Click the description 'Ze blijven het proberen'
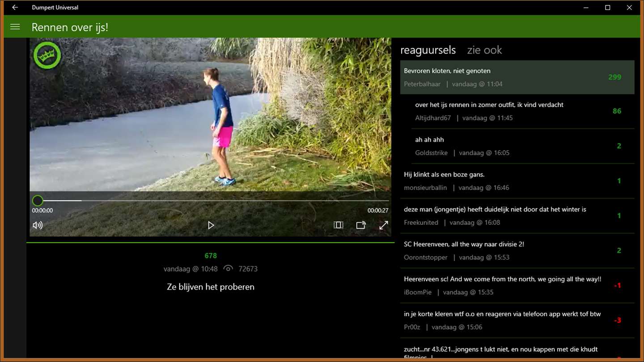Screen dimensions: 644x362 click(211, 287)
